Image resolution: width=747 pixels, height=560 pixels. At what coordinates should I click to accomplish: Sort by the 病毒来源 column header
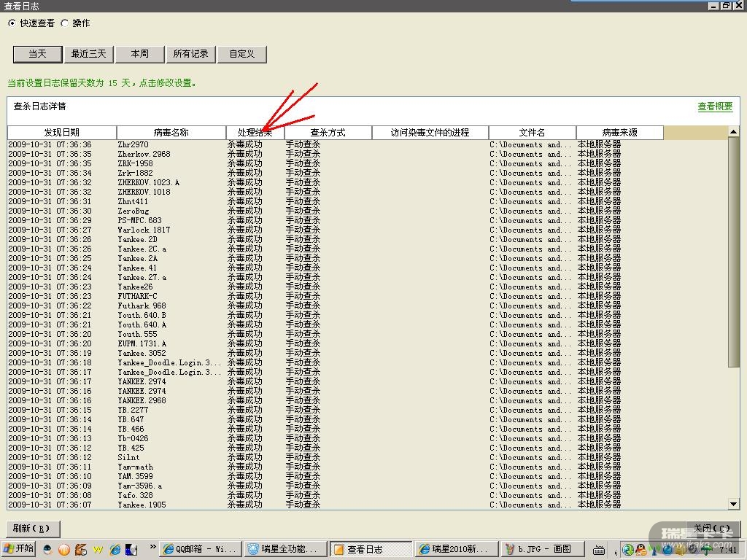(x=620, y=133)
